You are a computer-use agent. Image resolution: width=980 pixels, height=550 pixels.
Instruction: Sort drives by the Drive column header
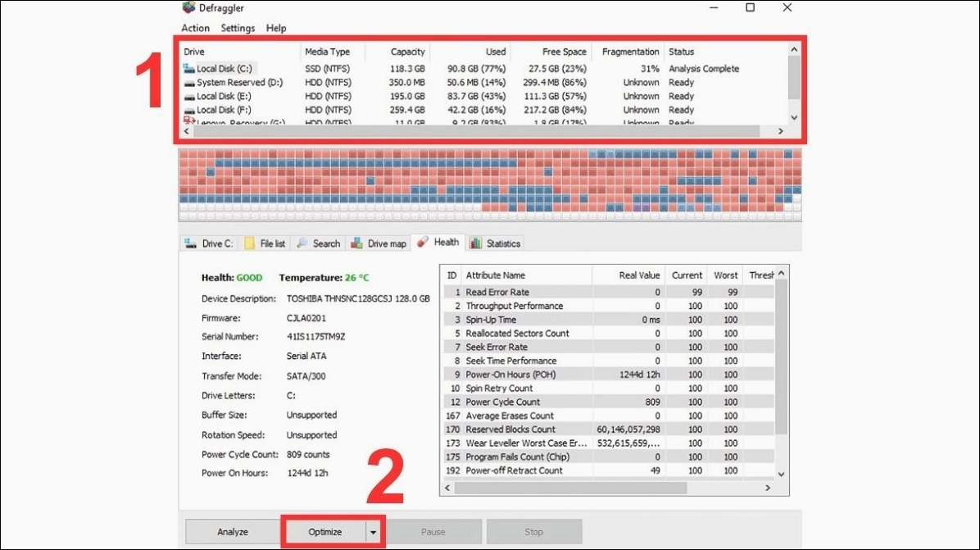pyautogui.click(x=239, y=52)
